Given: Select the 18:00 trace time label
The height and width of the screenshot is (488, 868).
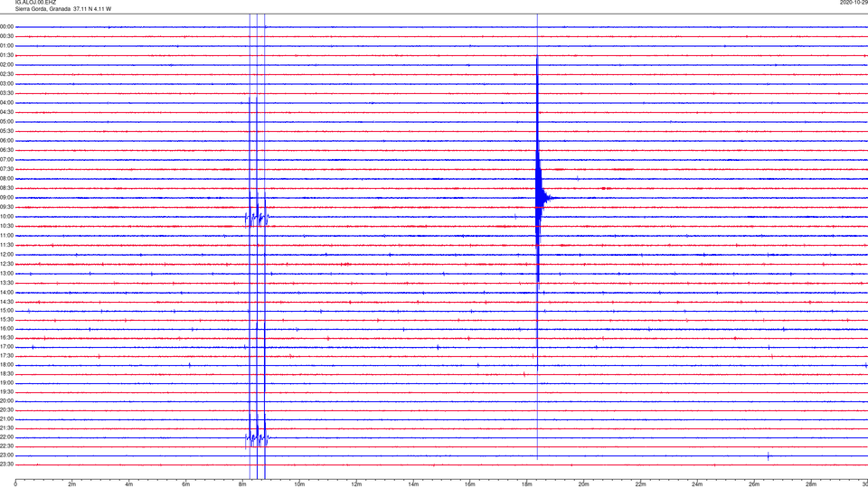Looking at the screenshot, I should 7,365.
